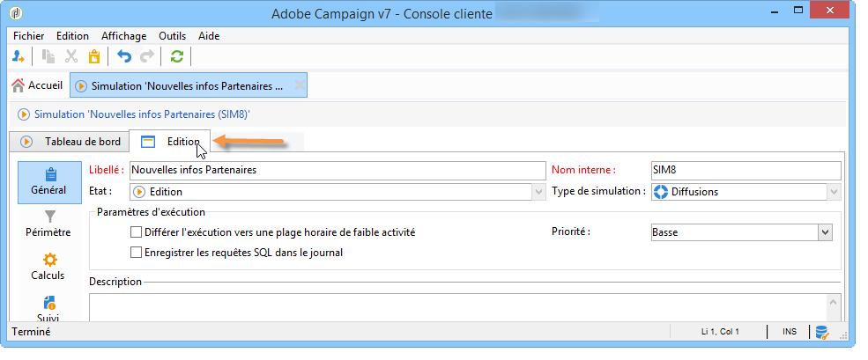Screen dimensions: 868x360
Task: Open the Suivi section
Action: pyautogui.click(x=48, y=309)
